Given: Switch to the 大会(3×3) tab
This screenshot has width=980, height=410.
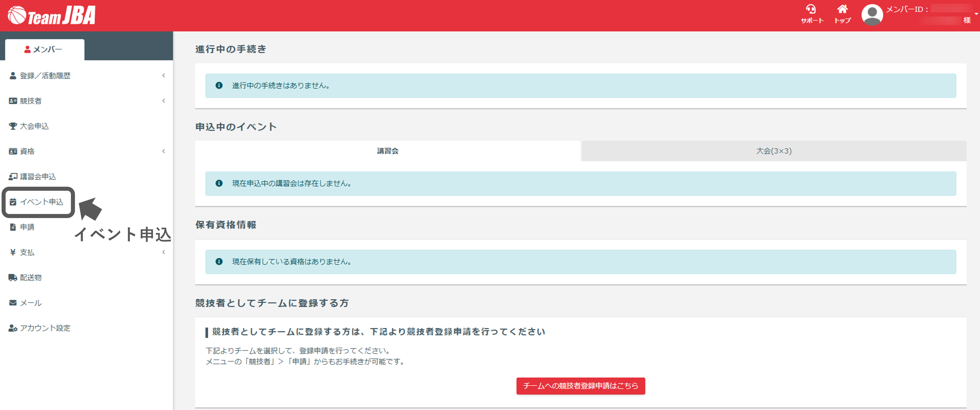Looking at the screenshot, I should pos(773,151).
